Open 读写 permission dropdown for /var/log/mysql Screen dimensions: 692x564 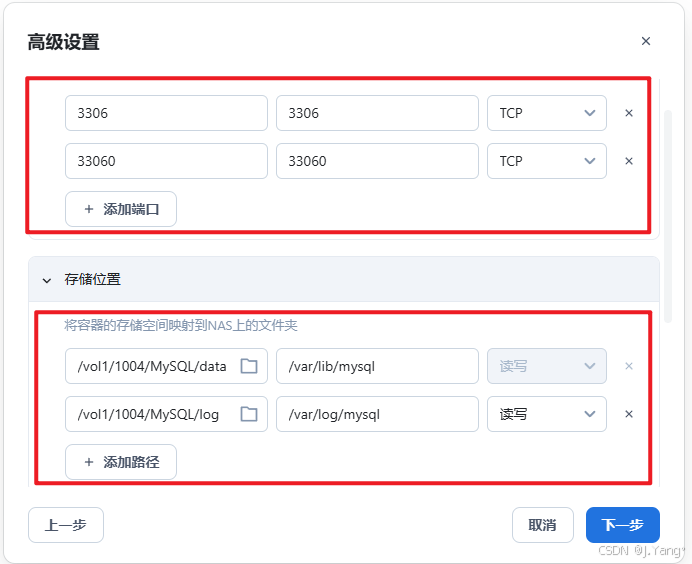tap(547, 414)
